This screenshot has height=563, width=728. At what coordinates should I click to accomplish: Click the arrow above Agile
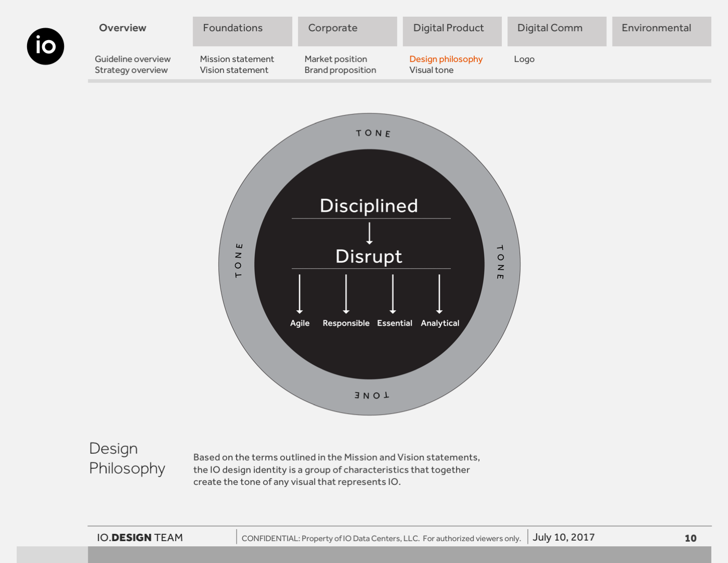click(300, 294)
